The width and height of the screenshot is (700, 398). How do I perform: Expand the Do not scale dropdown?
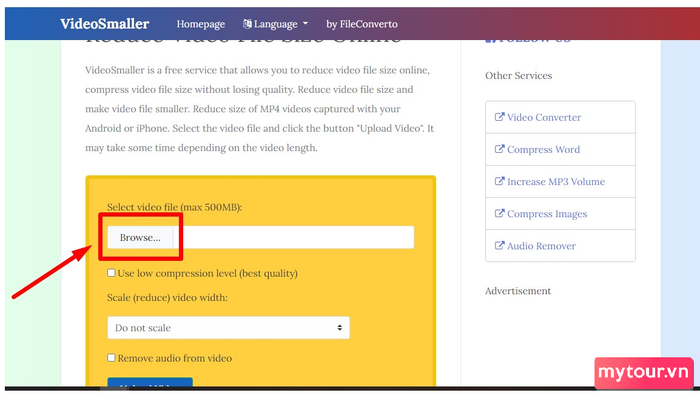tap(228, 328)
